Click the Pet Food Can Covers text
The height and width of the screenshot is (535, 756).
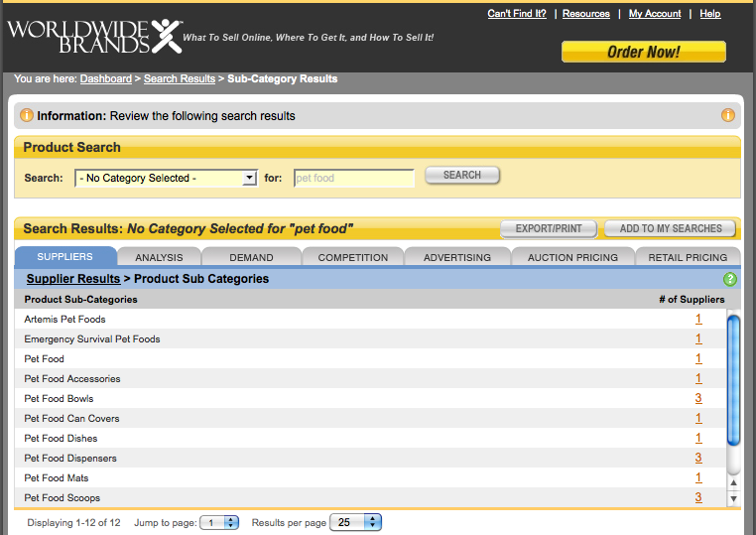71,418
